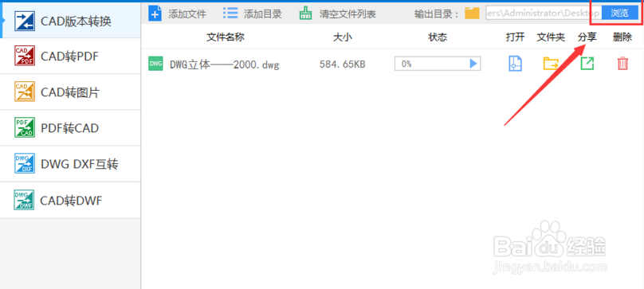The image size is (644, 289).
Task: Click the 清空文件列表 label
Action: [348, 14]
